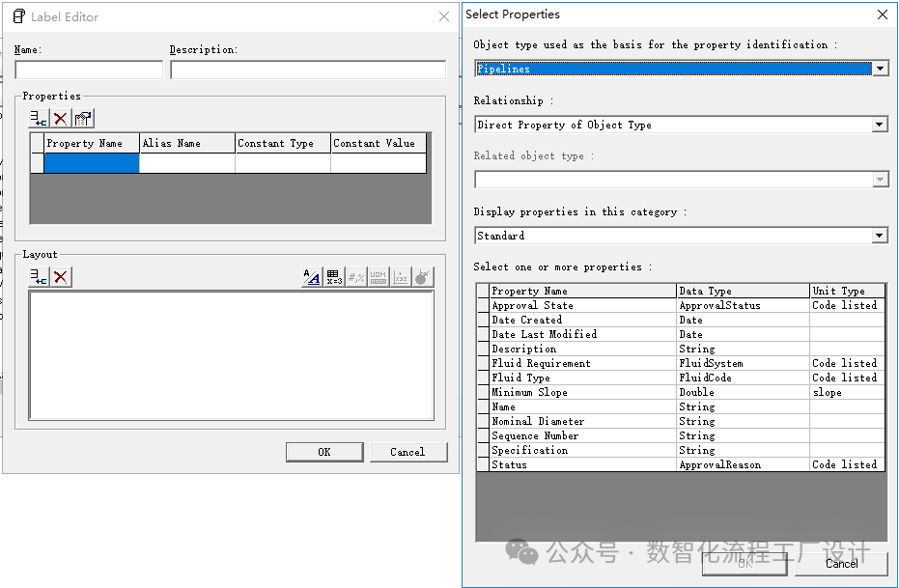Click the 'Double' data type cell
Viewport: 899px width, 588px height.
pos(744,393)
